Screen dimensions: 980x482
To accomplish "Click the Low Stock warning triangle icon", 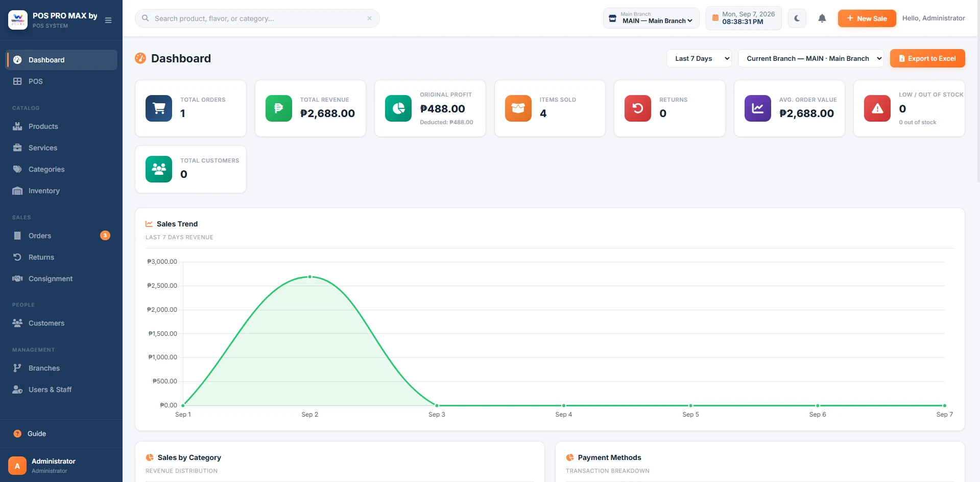I will (877, 108).
